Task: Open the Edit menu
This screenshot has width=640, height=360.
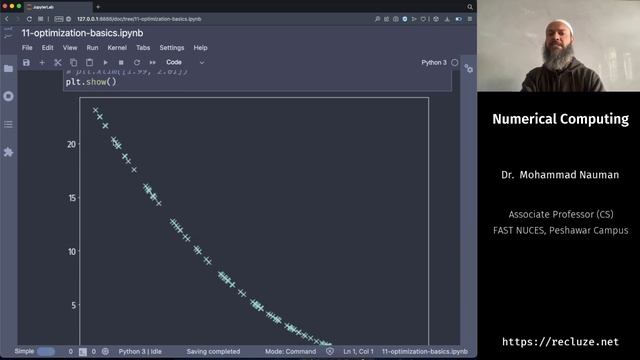Action: pyautogui.click(x=47, y=48)
